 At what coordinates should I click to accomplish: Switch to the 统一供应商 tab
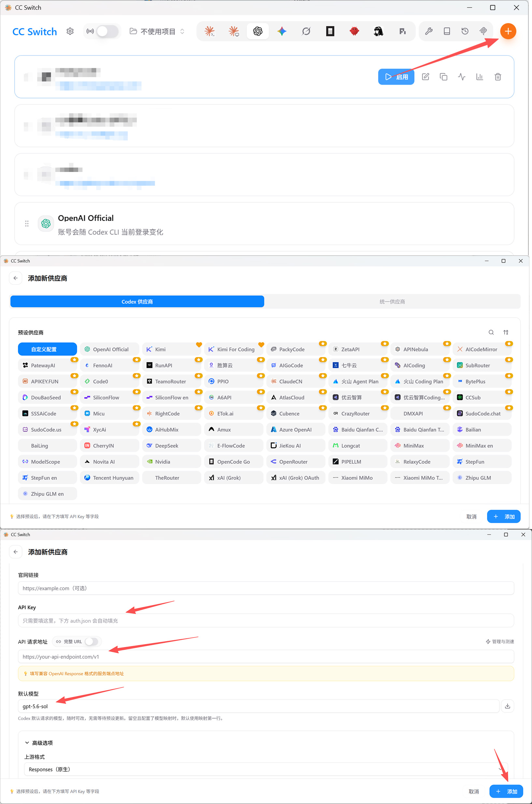pos(392,302)
